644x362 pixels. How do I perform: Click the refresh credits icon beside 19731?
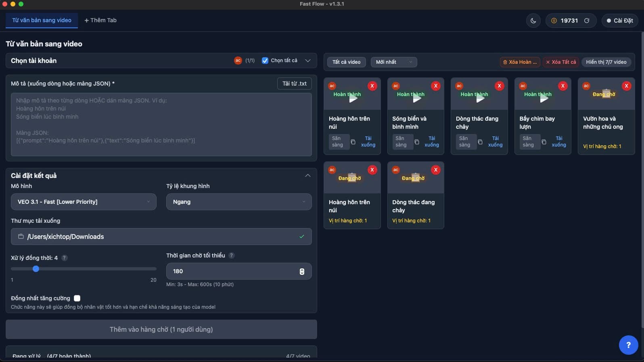[587, 21]
